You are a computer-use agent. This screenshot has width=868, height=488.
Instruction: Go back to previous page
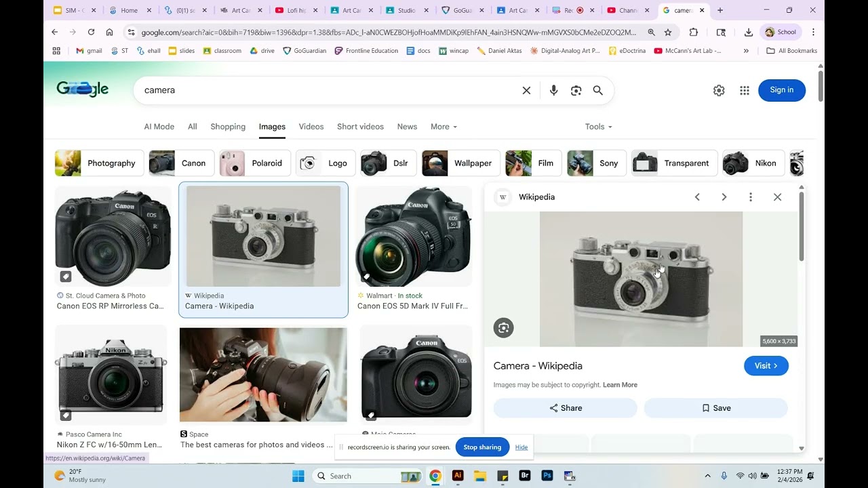tap(55, 32)
